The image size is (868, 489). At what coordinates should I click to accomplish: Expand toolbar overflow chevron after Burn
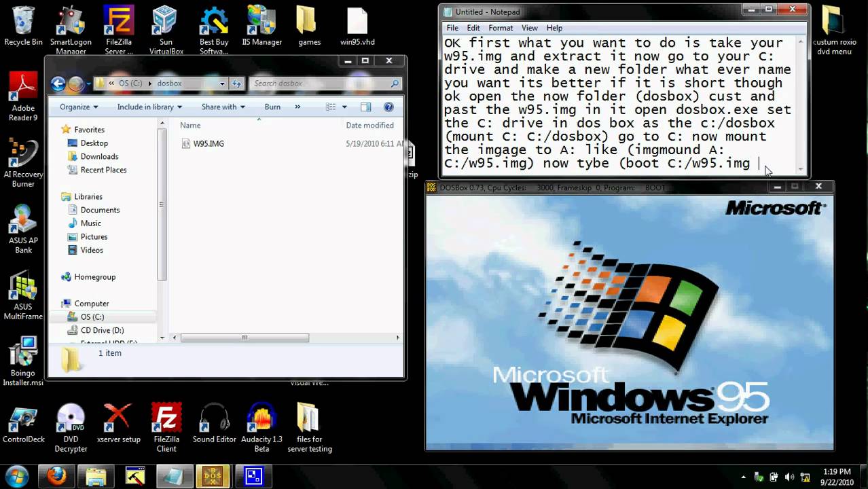click(297, 107)
